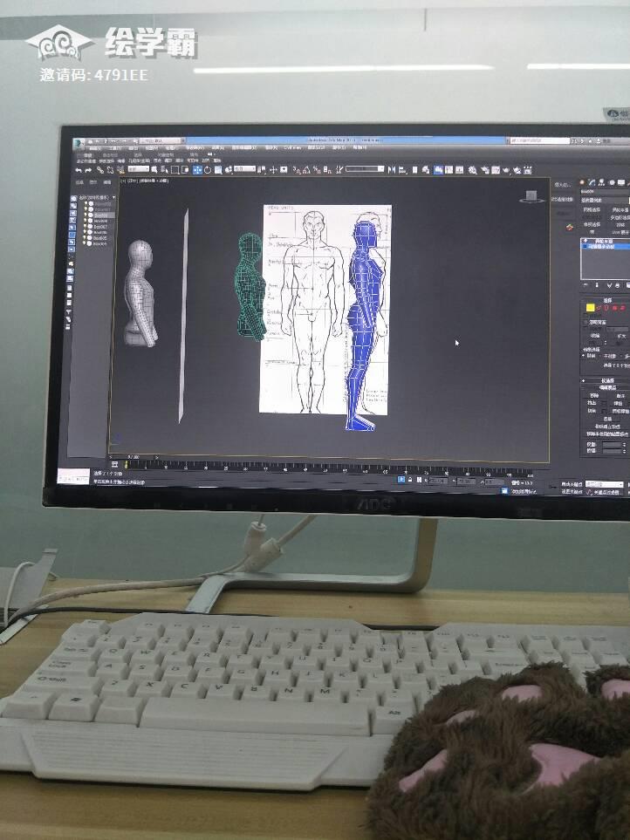
Task: Click the yellow Vertex sub-object level icon
Action: [x=591, y=308]
